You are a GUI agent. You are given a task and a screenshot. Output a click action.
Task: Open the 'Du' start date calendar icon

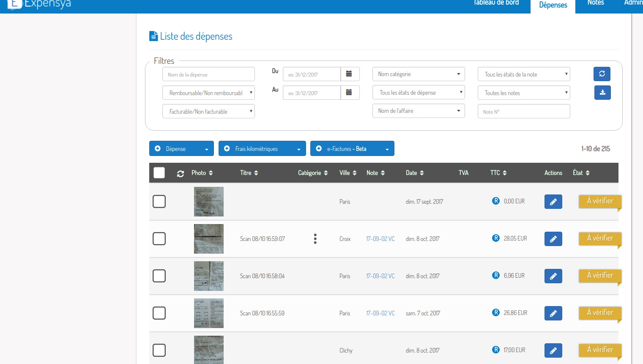pyautogui.click(x=349, y=74)
